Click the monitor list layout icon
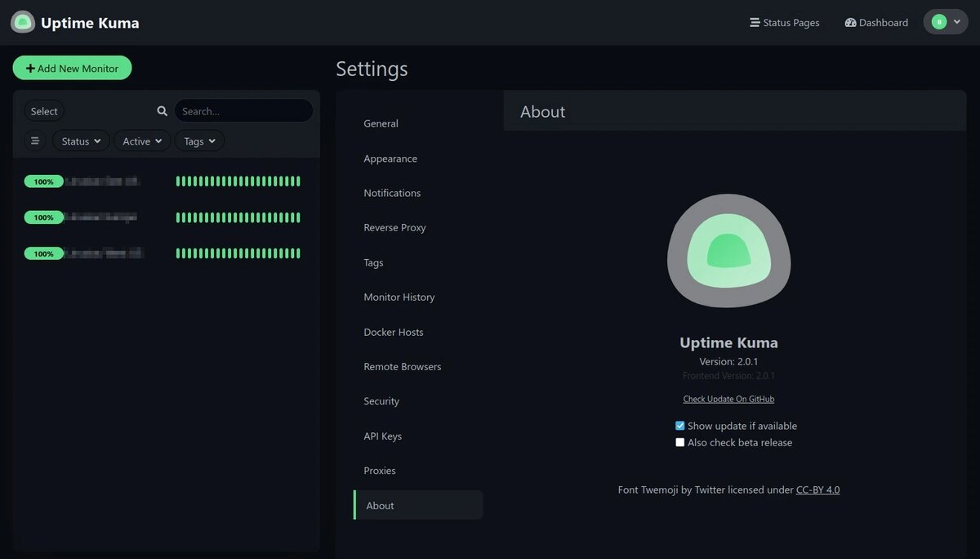This screenshot has height=559, width=980. coord(34,141)
